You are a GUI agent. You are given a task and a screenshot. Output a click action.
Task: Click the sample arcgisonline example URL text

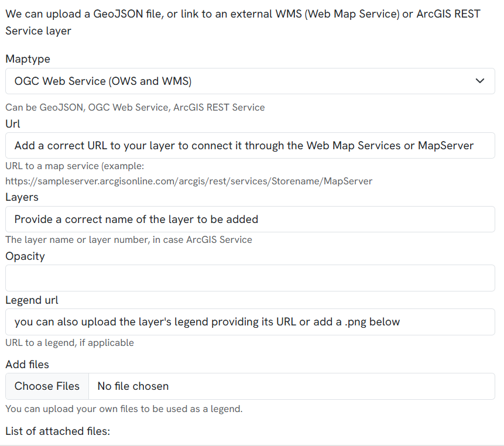coord(188,181)
